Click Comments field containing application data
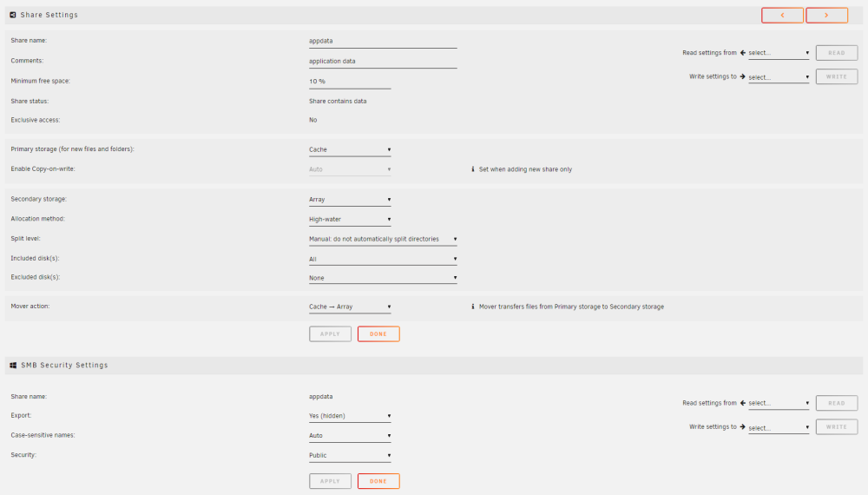This screenshot has width=868, height=495. (x=383, y=62)
